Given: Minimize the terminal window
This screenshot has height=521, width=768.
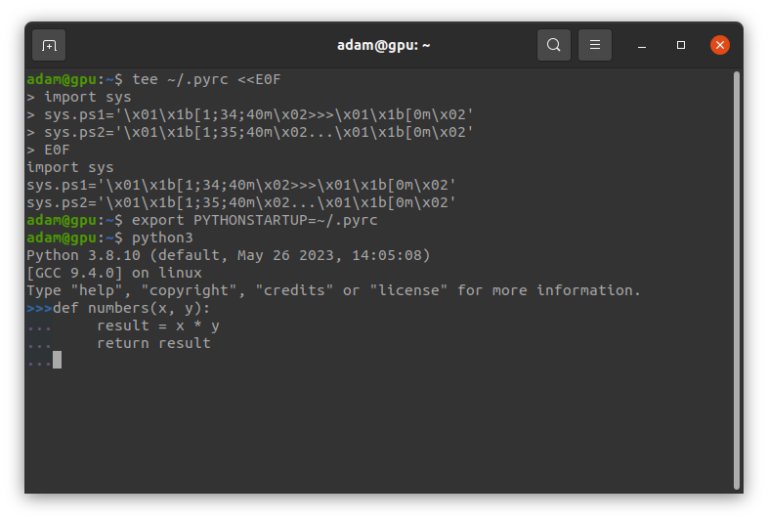Looking at the screenshot, I should 642,46.
